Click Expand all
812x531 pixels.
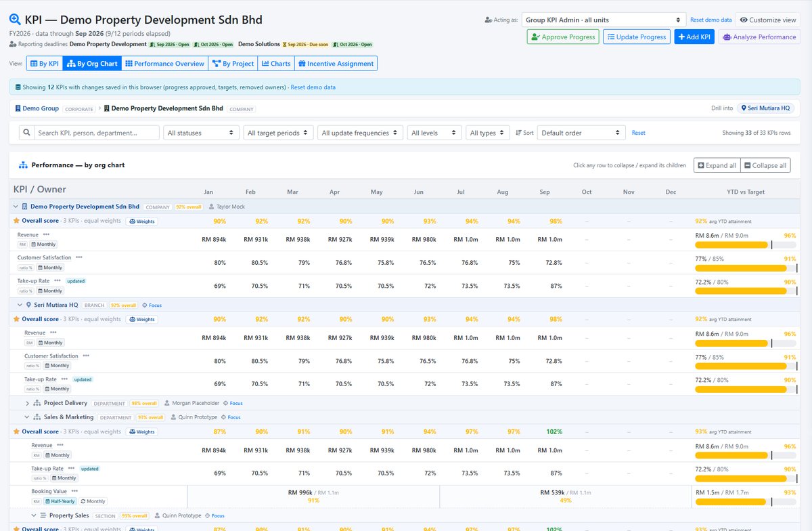[x=717, y=165]
